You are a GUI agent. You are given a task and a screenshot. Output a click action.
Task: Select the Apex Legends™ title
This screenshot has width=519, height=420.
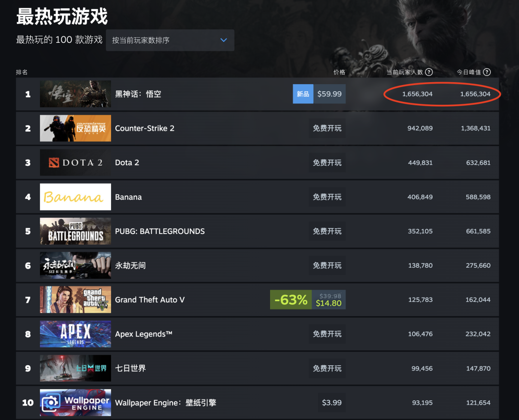(x=144, y=334)
